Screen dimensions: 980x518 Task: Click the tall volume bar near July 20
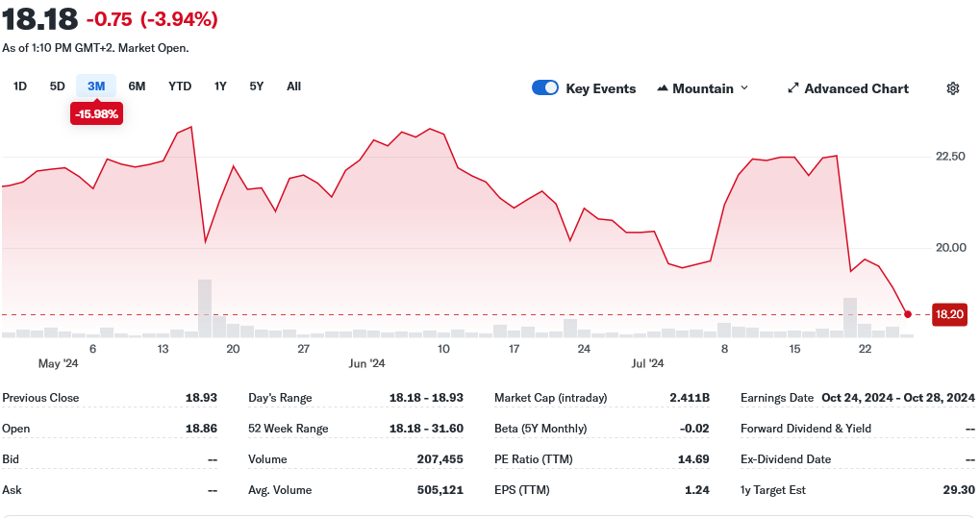(849, 317)
